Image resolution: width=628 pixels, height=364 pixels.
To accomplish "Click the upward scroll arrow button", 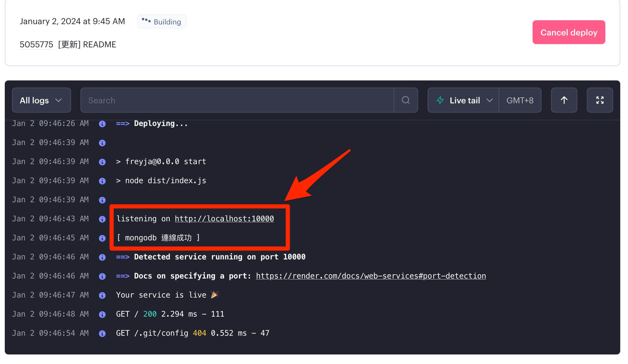I will pyautogui.click(x=564, y=100).
